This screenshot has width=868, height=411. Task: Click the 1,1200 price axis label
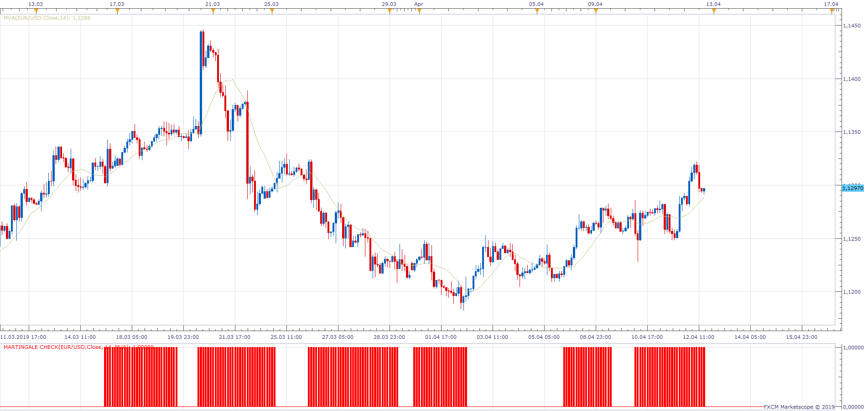pos(852,292)
